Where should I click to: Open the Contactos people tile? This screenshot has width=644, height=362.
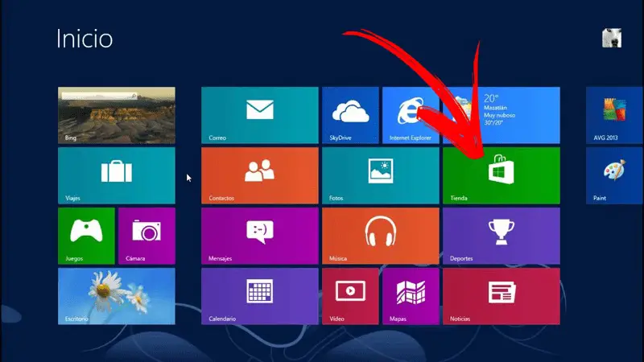pos(260,175)
